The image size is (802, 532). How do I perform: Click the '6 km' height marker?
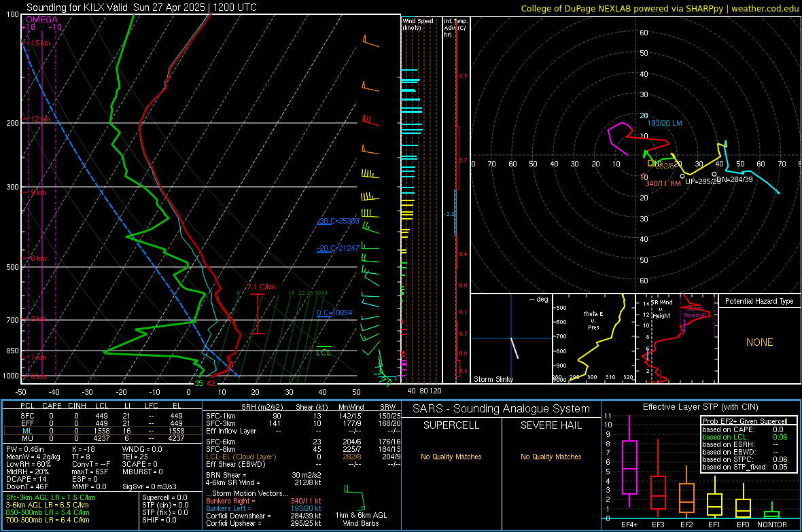tap(38, 258)
